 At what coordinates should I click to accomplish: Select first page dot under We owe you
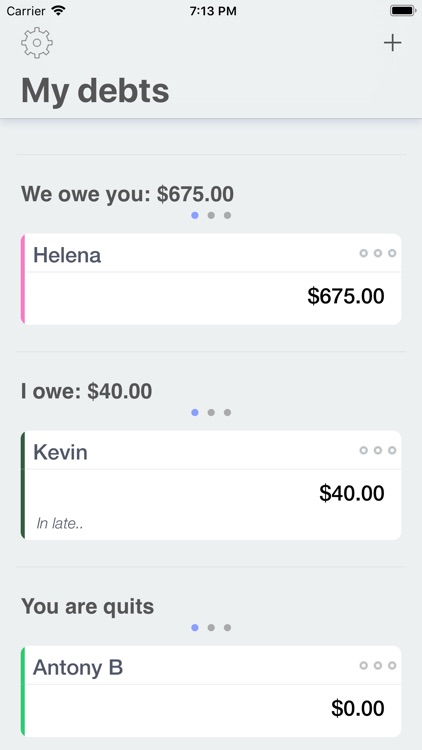click(195, 215)
